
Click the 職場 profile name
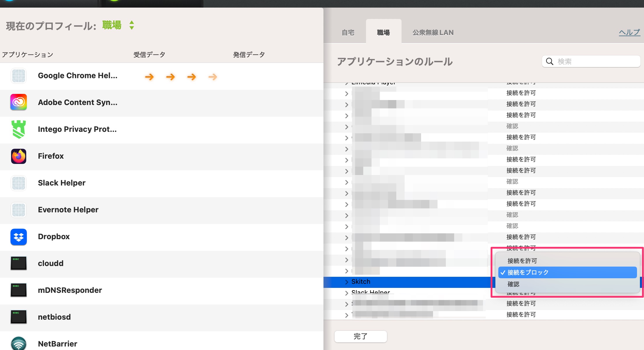click(112, 25)
